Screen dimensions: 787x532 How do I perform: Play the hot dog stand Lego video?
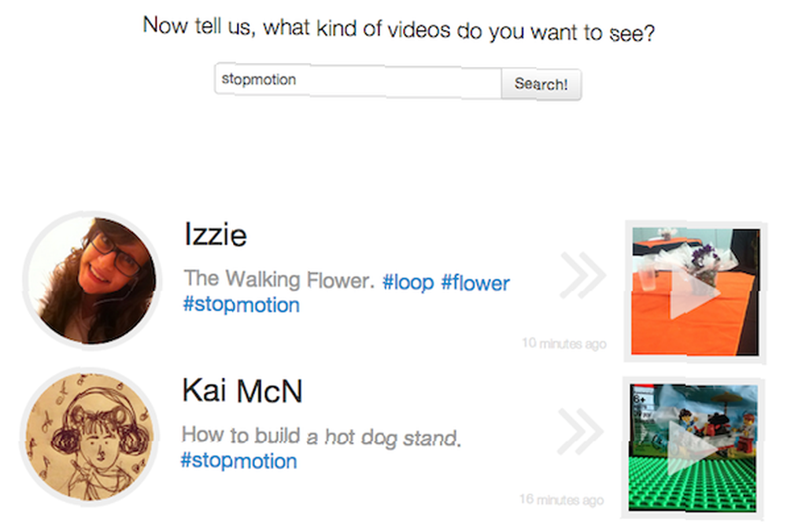693,448
